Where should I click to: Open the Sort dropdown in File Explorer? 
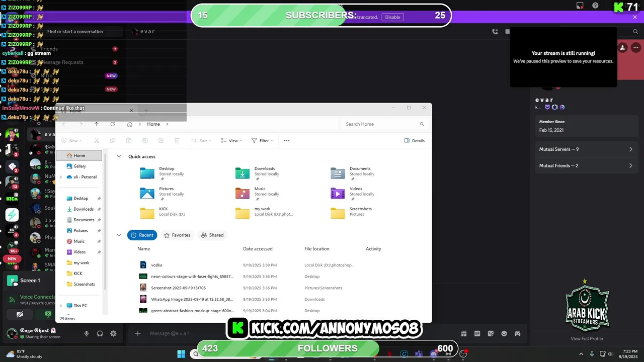201,141
